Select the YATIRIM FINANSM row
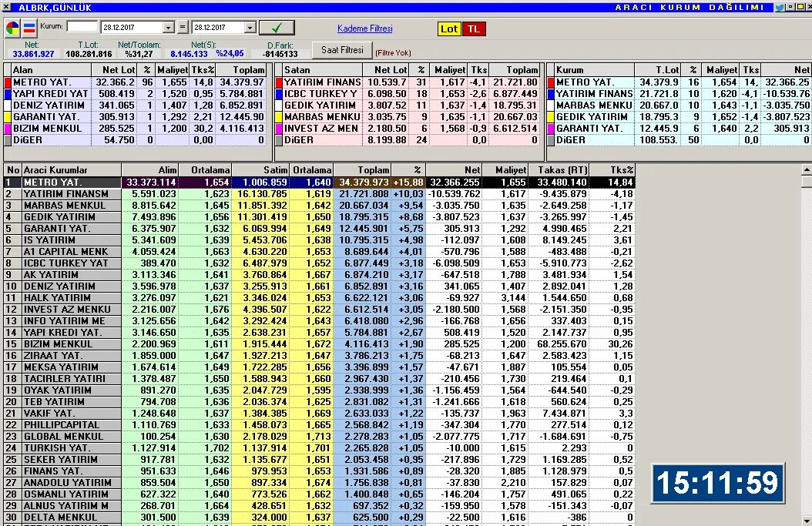The height and width of the screenshot is (526, 812). click(319, 194)
